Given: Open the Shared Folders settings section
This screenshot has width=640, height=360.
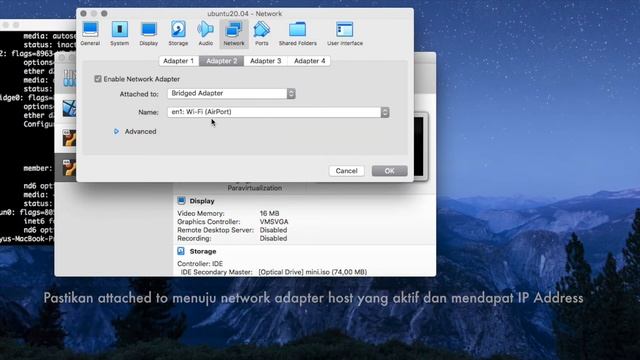Looking at the screenshot, I should (x=298, y=33).
